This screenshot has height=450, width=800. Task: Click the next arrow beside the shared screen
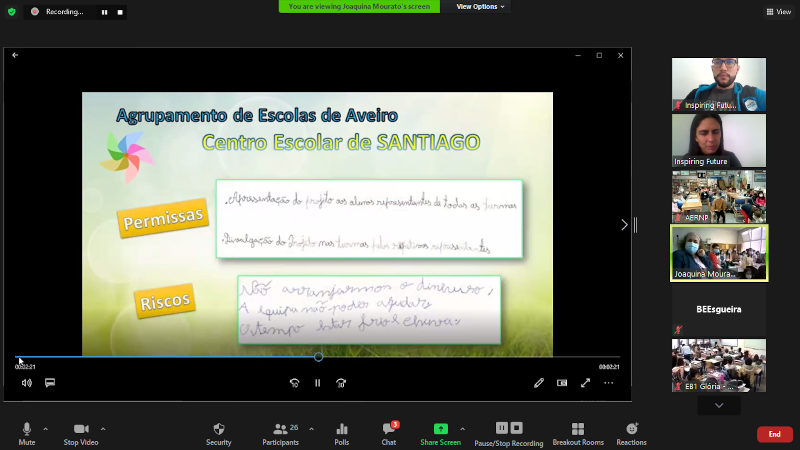(624, 225)
